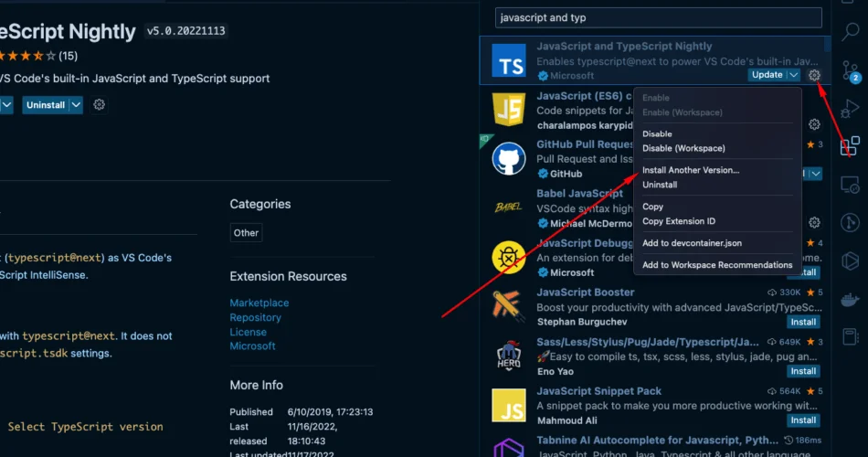Open JavaScript Booster extension title
The width and height of the screenshot is (868, 457).
point(585,292)
